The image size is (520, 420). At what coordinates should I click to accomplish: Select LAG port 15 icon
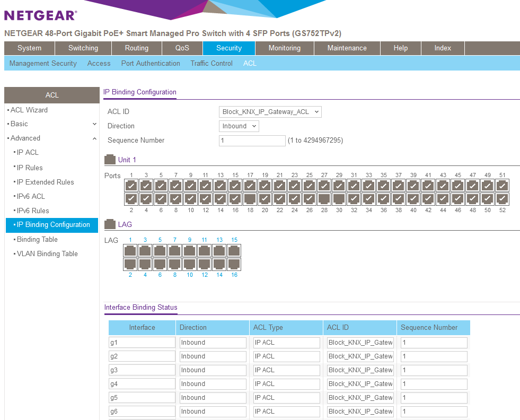coord(234,250)
